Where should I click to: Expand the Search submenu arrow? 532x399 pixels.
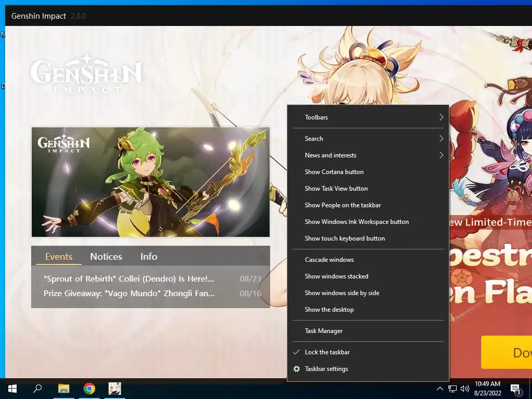pos(441,138)
